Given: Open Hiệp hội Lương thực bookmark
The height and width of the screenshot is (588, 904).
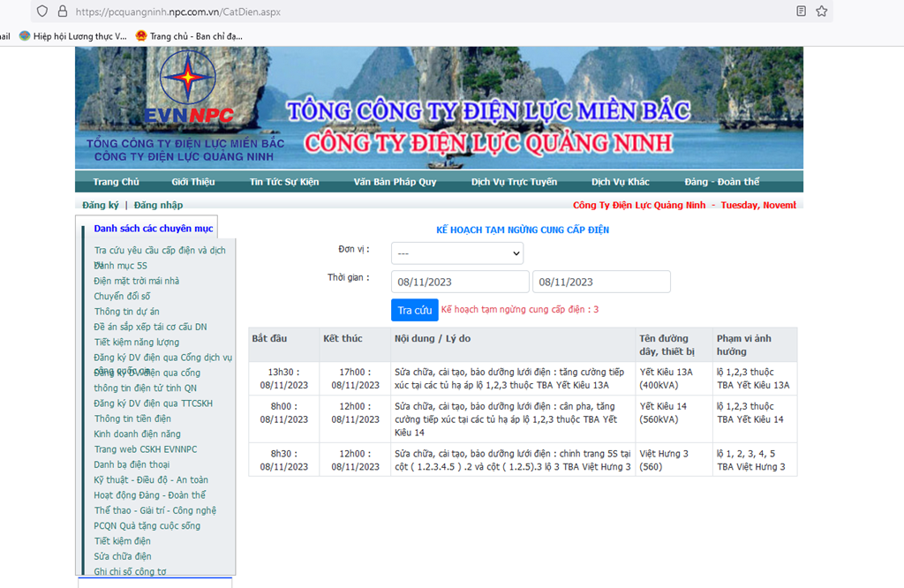Looking at the screenshot, I should tap(72, 35).
